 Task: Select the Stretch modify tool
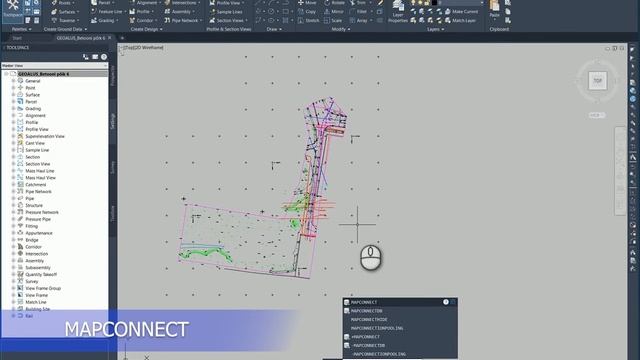308,20
